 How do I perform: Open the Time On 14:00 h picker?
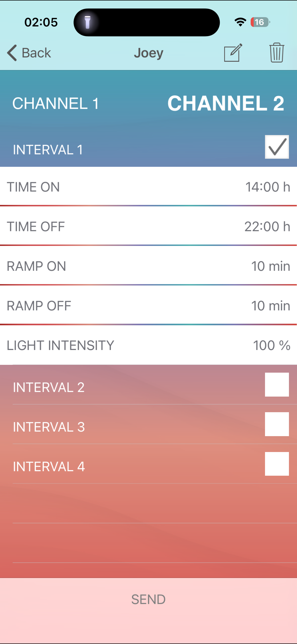pyautogui.click(x=268, y=187)
